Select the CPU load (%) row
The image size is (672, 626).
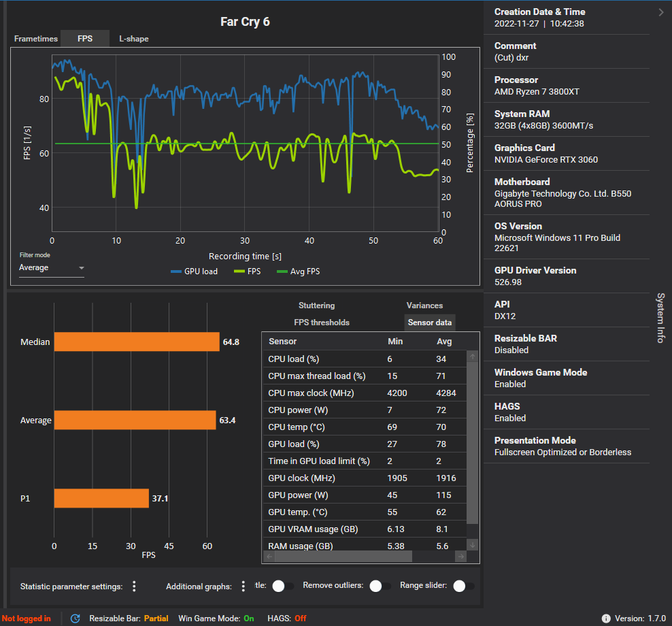365,359
